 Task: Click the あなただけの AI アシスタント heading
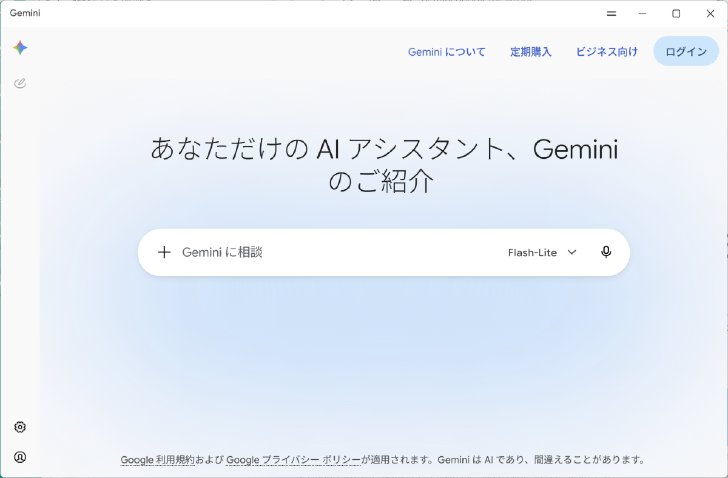coord(384,165)
